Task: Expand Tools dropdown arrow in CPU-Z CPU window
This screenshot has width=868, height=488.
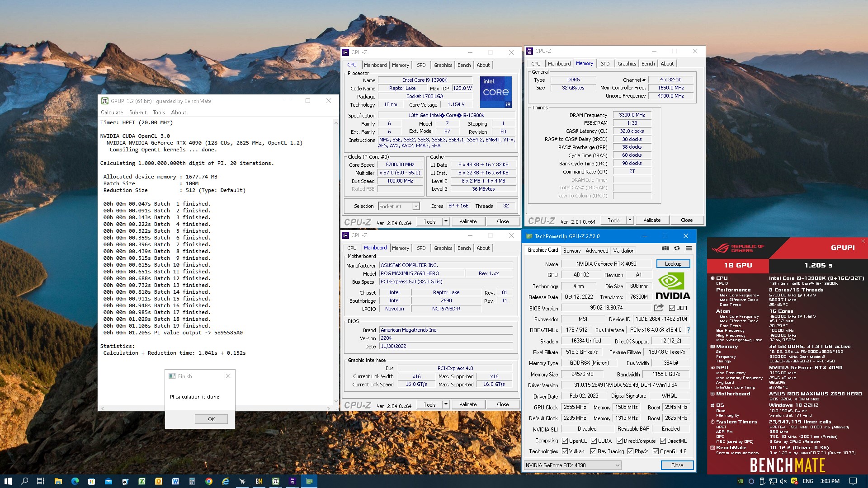Action: [446, 221]
